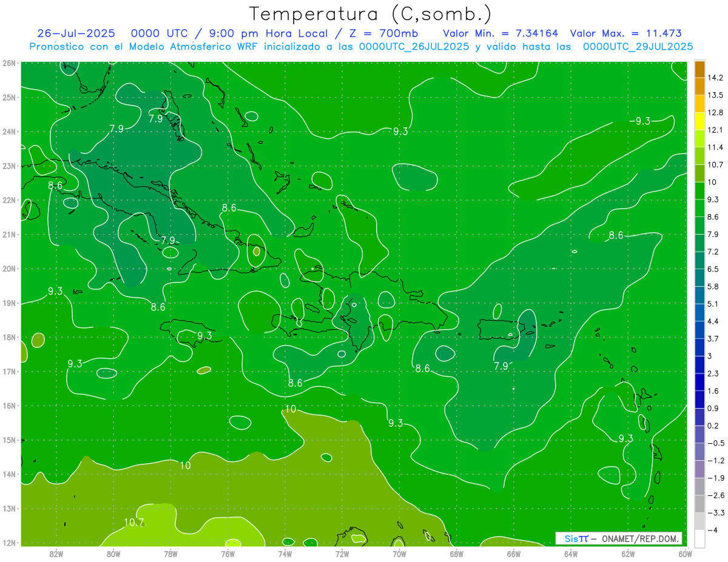Click the colorbar label '-0.5'
728x562 pixels.
(715, 443)
